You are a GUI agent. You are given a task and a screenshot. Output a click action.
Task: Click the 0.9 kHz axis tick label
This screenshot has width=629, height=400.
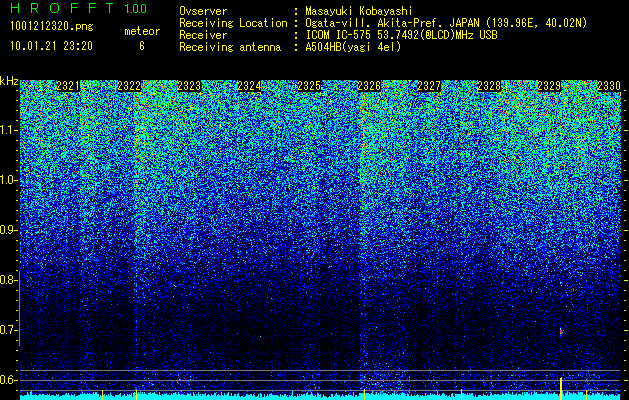click(x=8, y=230)
